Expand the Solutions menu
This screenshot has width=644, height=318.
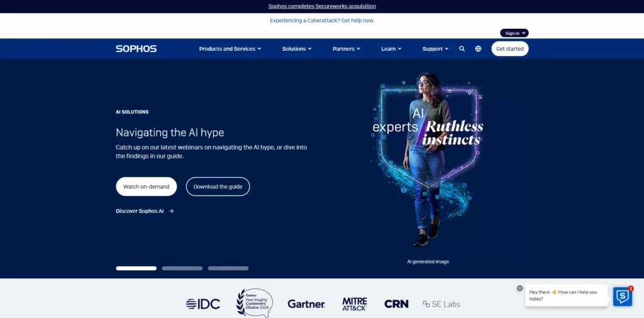point(297,49)
